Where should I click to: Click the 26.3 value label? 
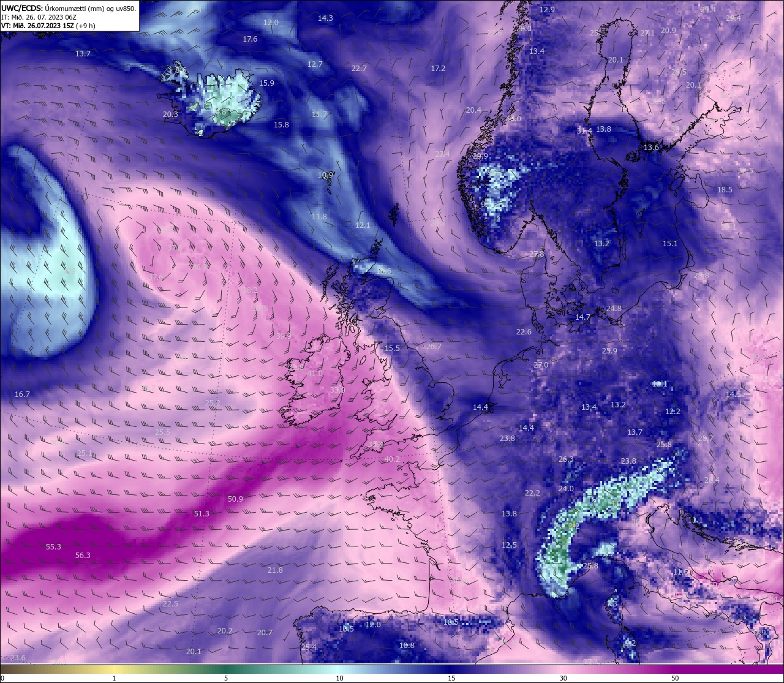click(x=566, y=459)
